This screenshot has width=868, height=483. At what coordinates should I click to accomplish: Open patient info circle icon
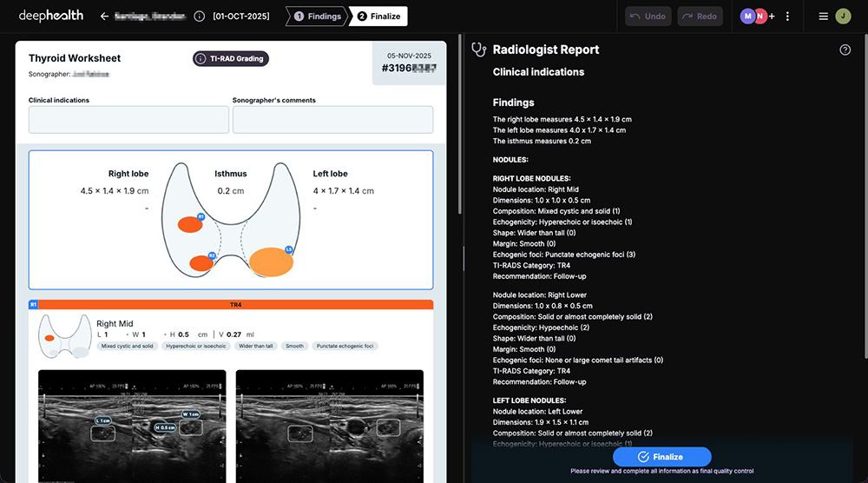click(200, 16)
